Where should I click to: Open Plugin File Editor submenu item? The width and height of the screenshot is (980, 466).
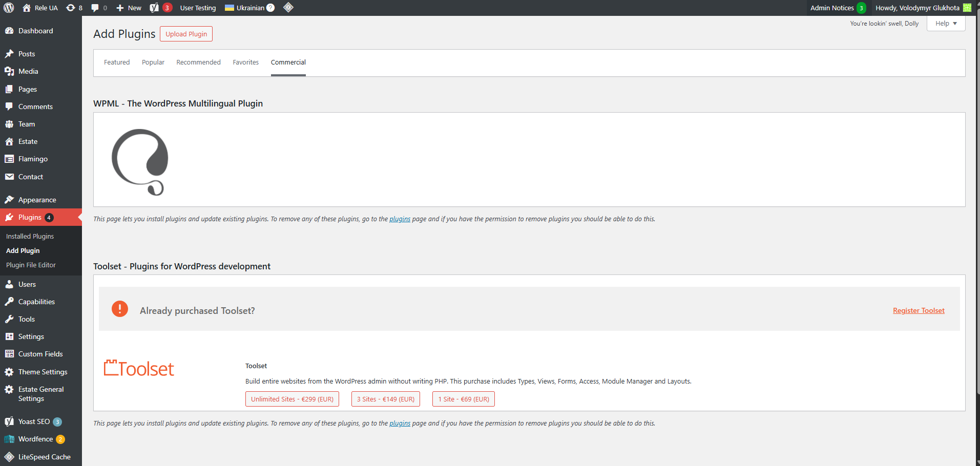pos(31,265)
